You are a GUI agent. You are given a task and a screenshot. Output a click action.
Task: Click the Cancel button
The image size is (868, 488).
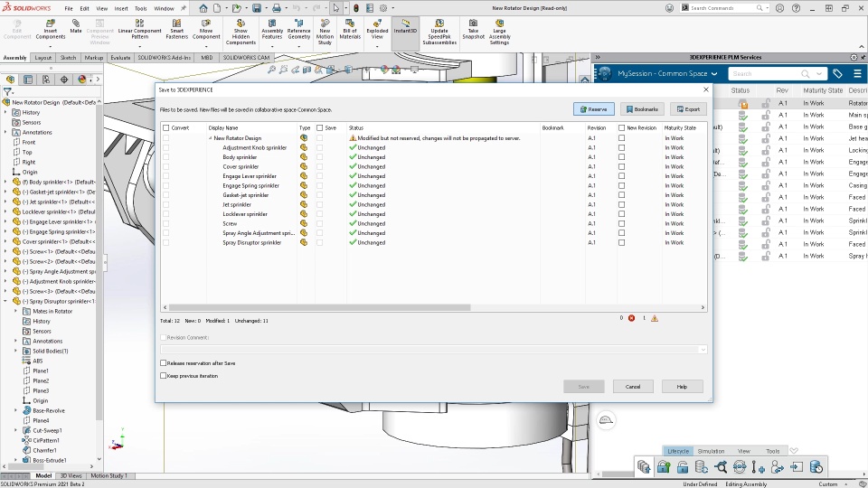[x=633, y=387]
